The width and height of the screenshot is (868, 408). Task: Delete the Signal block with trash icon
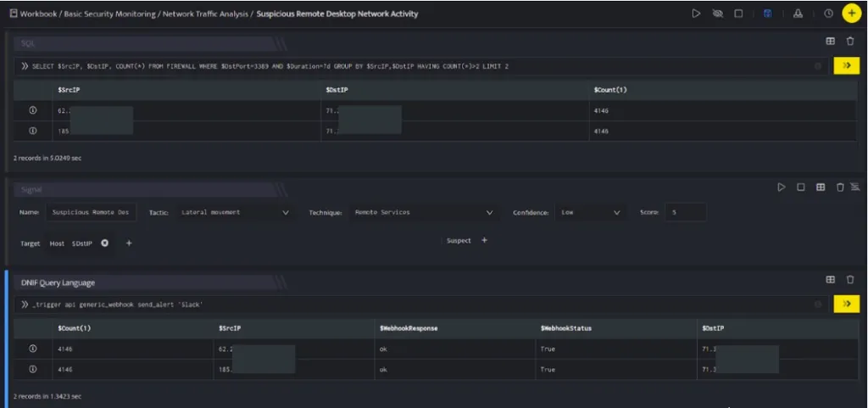coord(840,187)
